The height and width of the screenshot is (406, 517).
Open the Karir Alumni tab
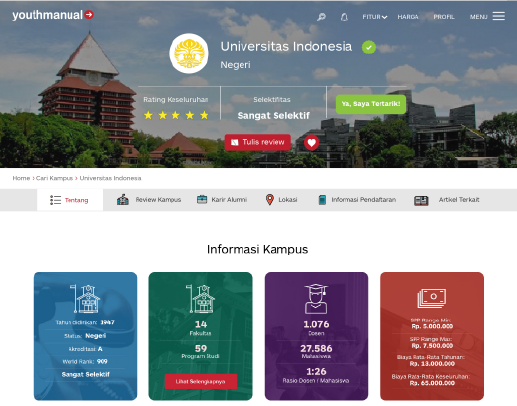click(222, 200)
